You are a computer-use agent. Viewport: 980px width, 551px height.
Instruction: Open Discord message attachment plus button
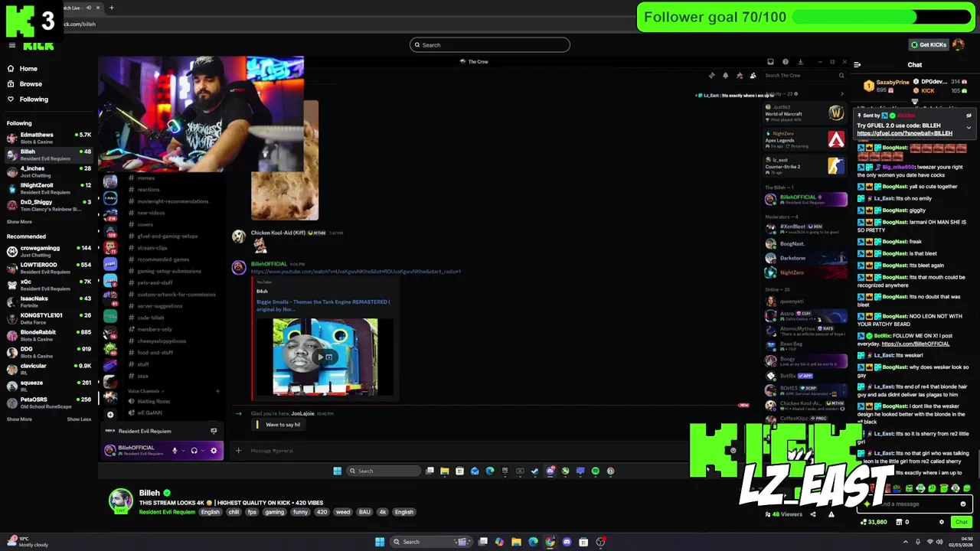pos(238,451)
